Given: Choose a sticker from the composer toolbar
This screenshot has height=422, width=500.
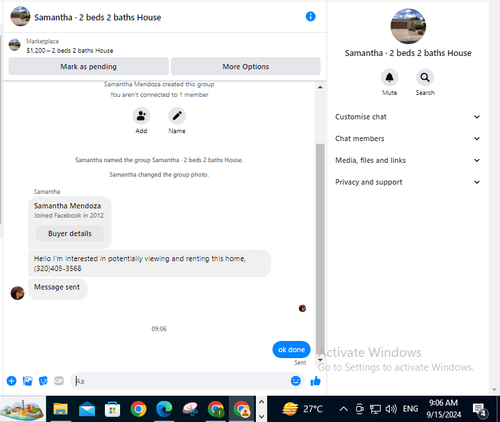Looking at the screenshot, I should (43, 381).
